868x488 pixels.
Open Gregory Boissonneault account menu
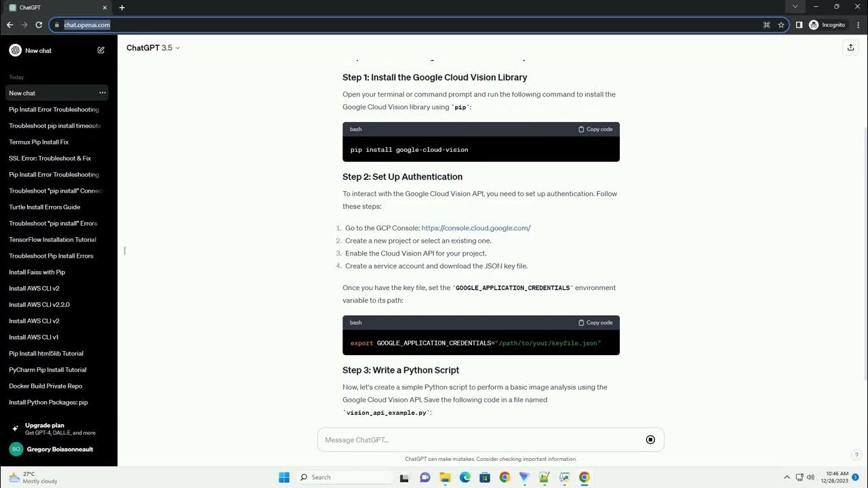tap(57, 449)
